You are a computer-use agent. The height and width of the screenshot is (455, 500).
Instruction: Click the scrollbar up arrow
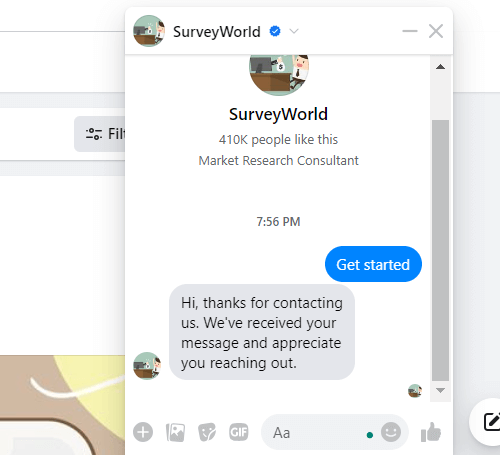[x=440, y=67]
